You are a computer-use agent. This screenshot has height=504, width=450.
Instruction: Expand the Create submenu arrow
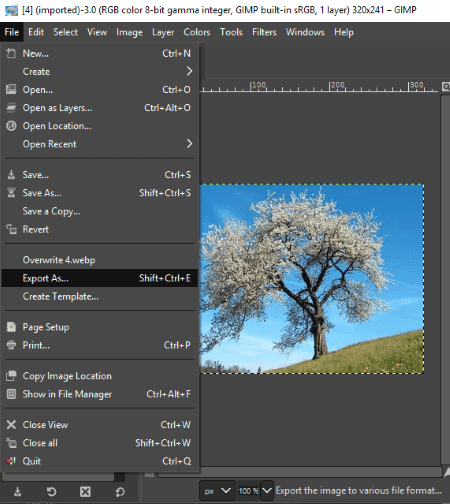(189, 71)
